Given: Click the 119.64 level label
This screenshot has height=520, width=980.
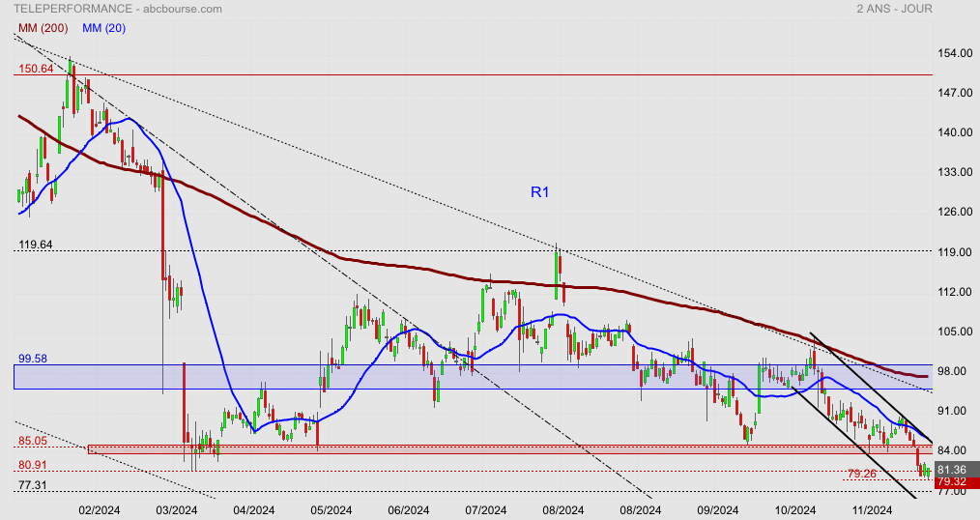Looking at the screenshot, I should coord(36,245).
